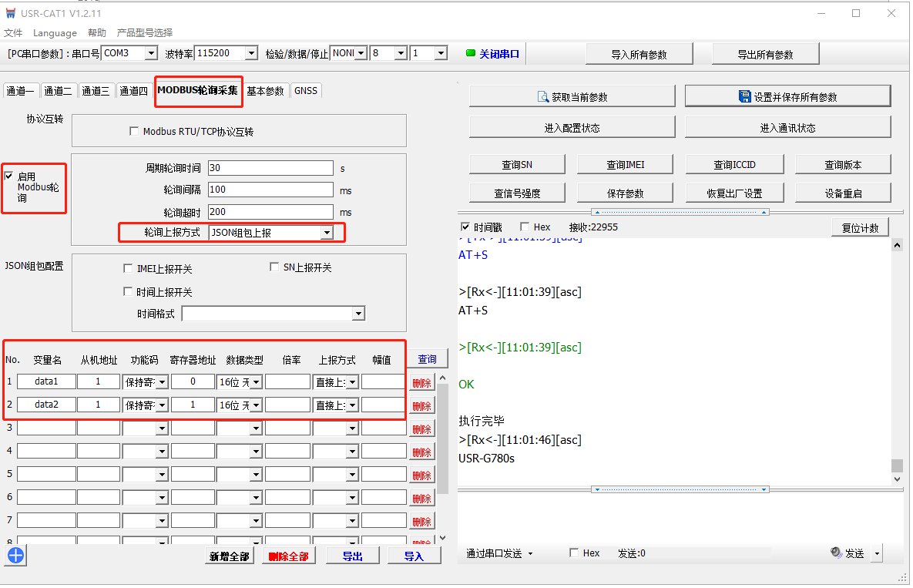
Task: Open the Language menu
Action: click(x=55, y=33)
